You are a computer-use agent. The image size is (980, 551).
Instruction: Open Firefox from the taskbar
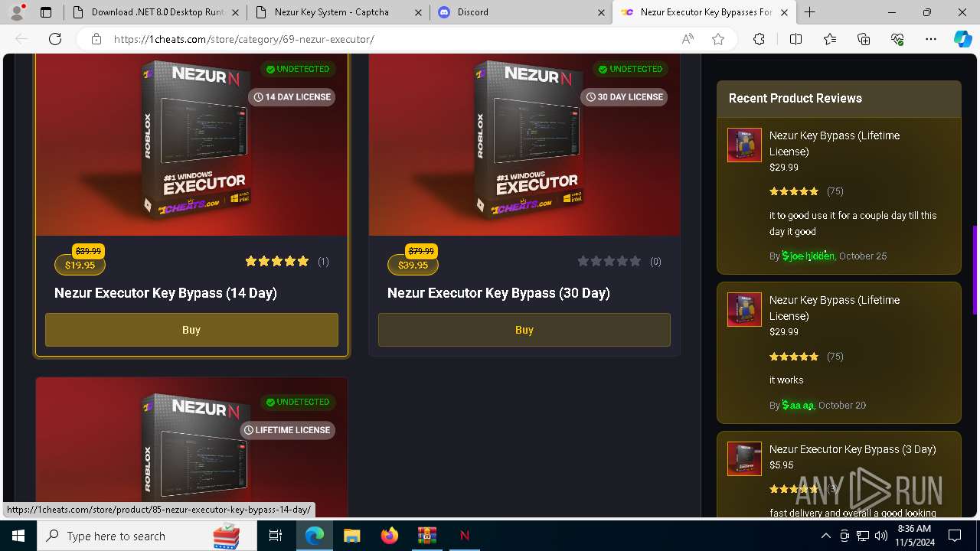click(x=390, y=536)
